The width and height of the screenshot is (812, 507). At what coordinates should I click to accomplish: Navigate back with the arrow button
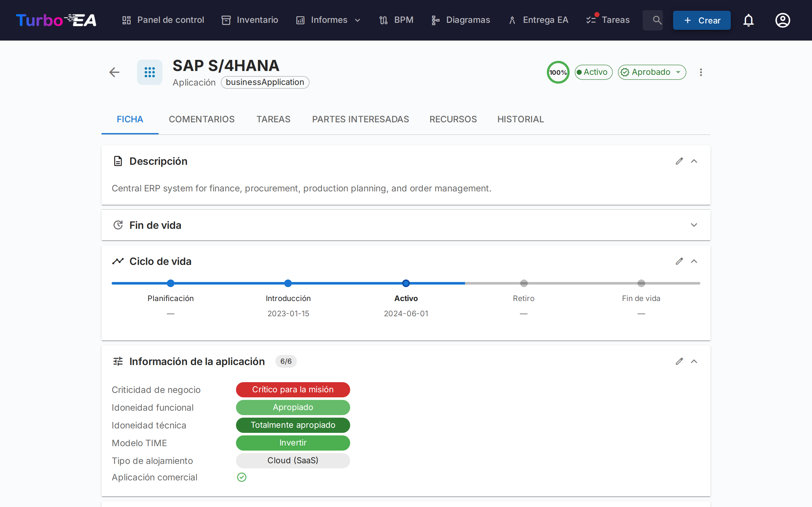(x=114, y=72)
